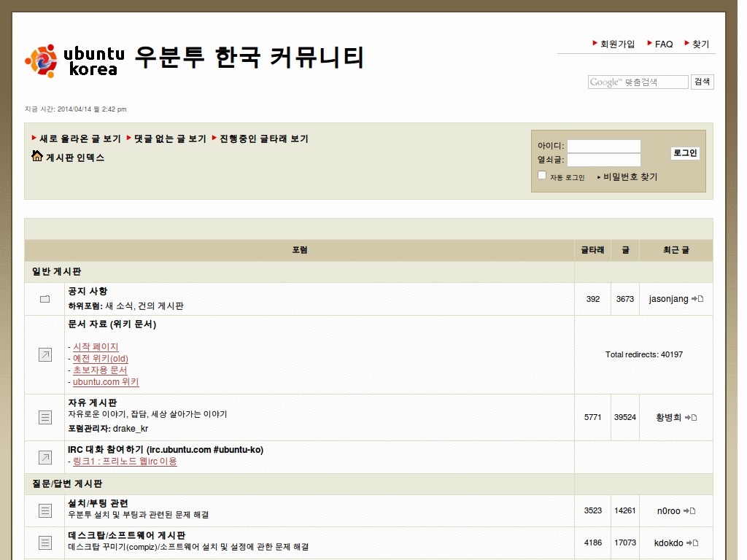Open IRC 대화 참여하기 forum title
The height and width of the screenshot is (560, 747).
pos(166,449)
